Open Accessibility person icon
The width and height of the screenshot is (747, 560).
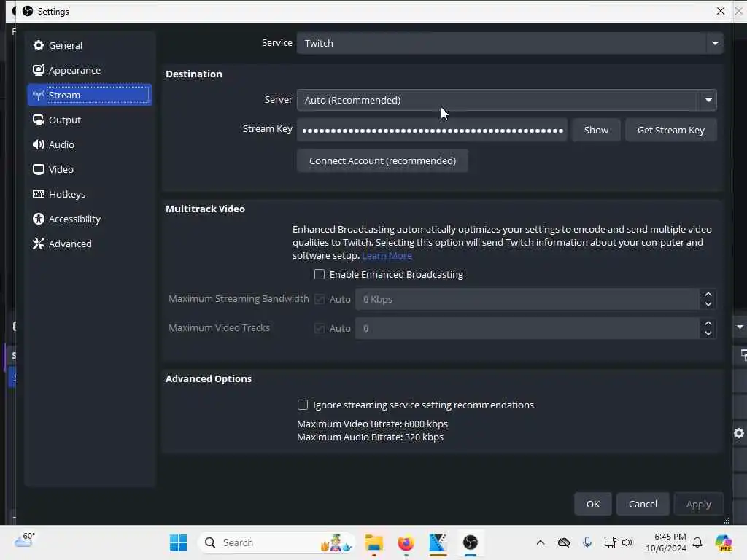(39, 219)
